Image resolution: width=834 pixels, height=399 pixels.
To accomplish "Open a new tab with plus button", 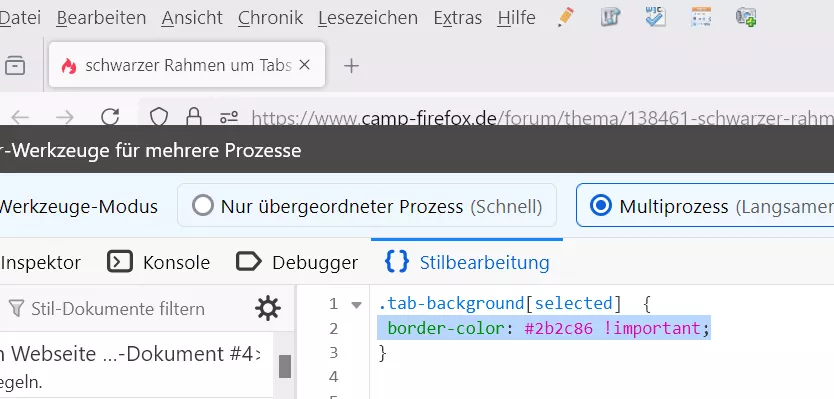I will tap(351, 66).
